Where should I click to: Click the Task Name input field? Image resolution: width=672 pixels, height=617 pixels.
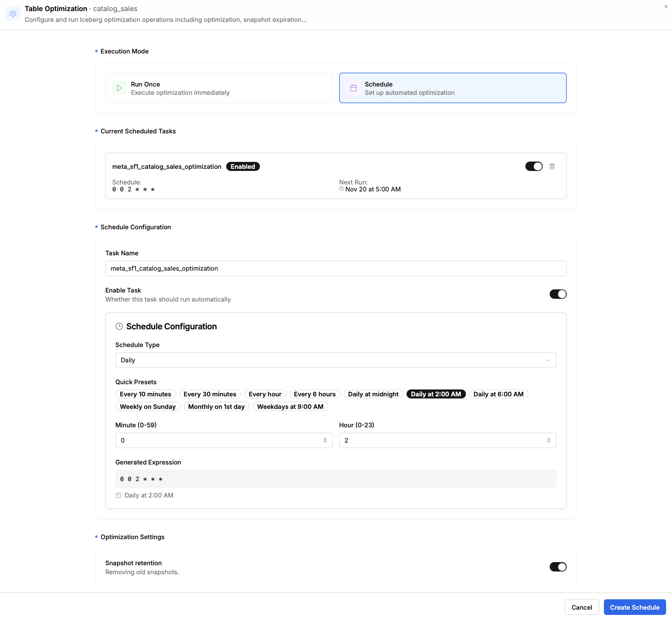tap(336, 268)
